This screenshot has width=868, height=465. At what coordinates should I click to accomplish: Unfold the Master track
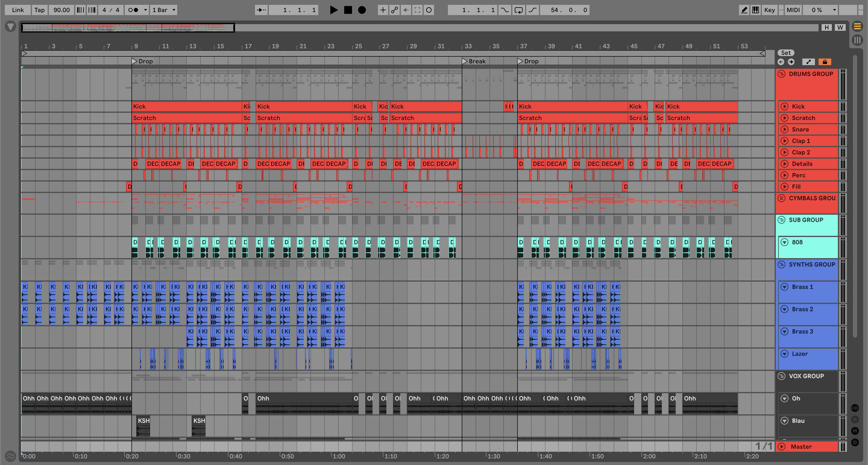pos(782,446)
